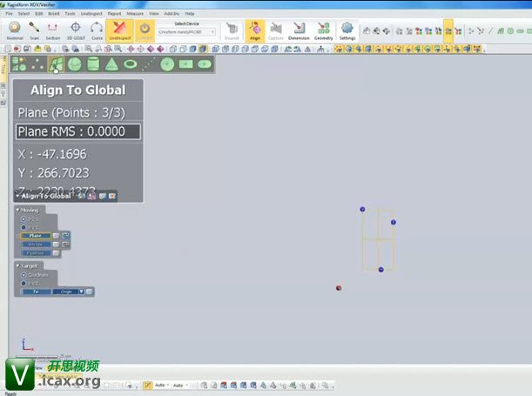
Task: Collapse the Align To Global command bar
Action: (17, 196)
